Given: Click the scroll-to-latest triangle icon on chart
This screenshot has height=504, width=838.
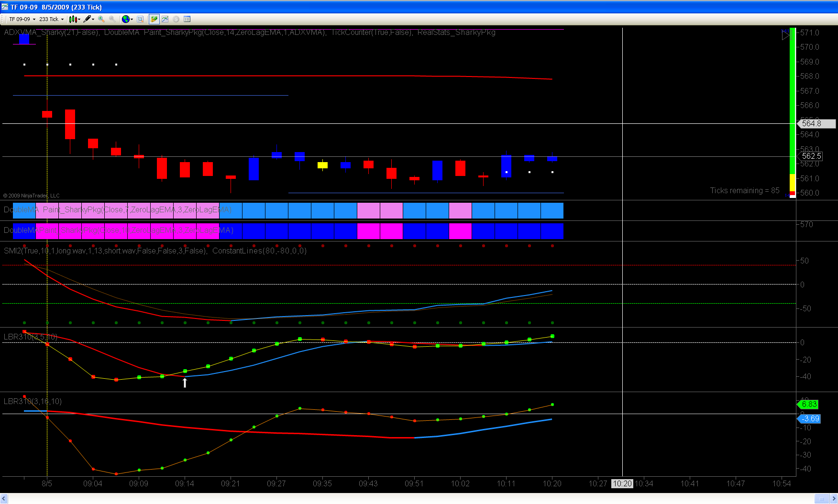Looking at the screenshot, I should 786,35.
